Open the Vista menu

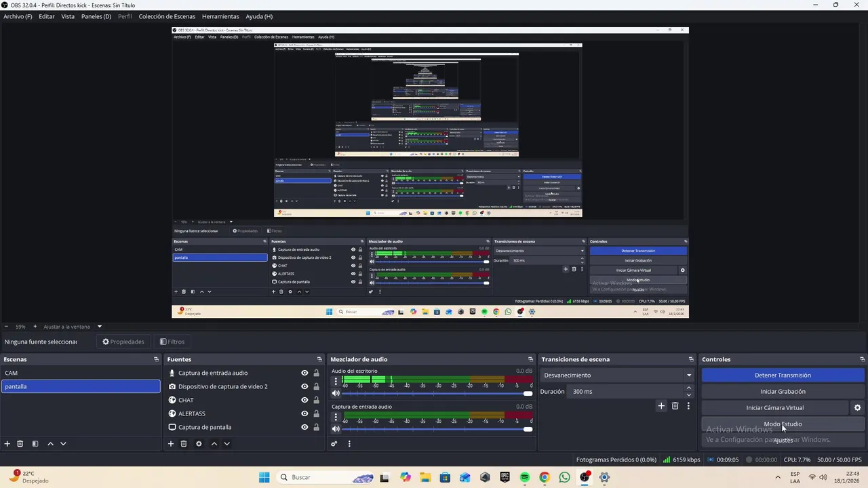click(x=68, y=16)
